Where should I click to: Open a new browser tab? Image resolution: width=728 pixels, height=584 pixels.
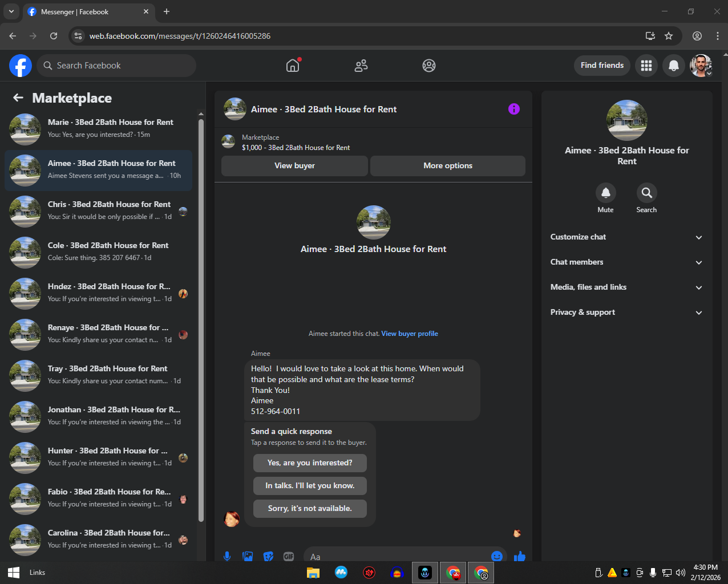tap(167, 11)
